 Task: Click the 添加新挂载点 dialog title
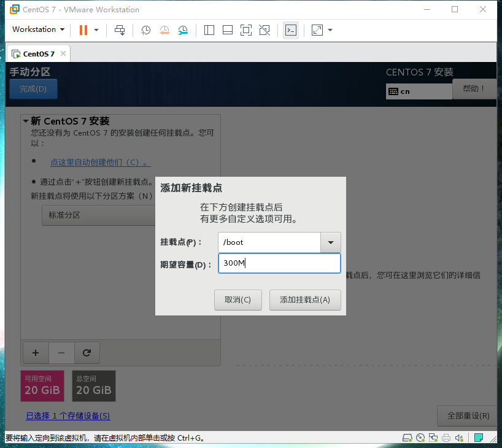(191, 188)
